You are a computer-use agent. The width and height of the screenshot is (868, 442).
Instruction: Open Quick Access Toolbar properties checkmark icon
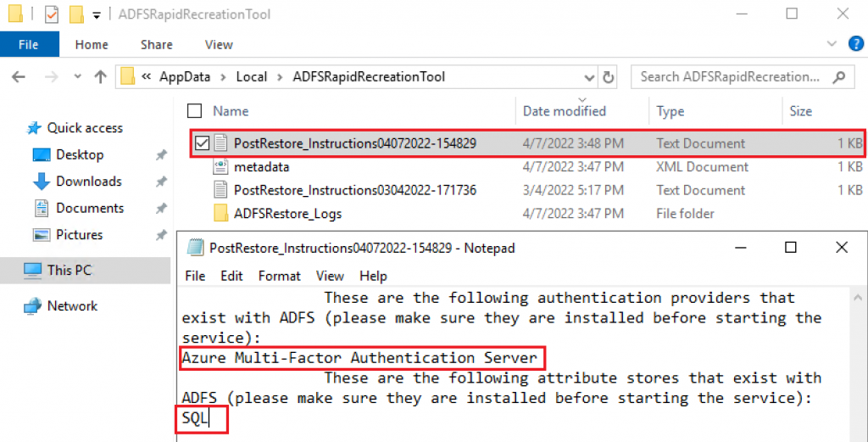pos(51,14)
